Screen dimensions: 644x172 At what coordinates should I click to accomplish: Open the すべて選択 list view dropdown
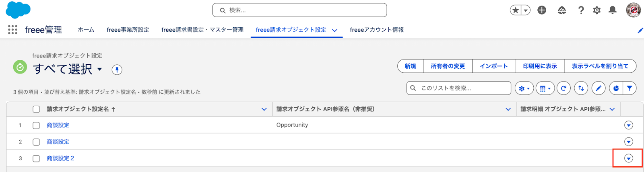99,69
